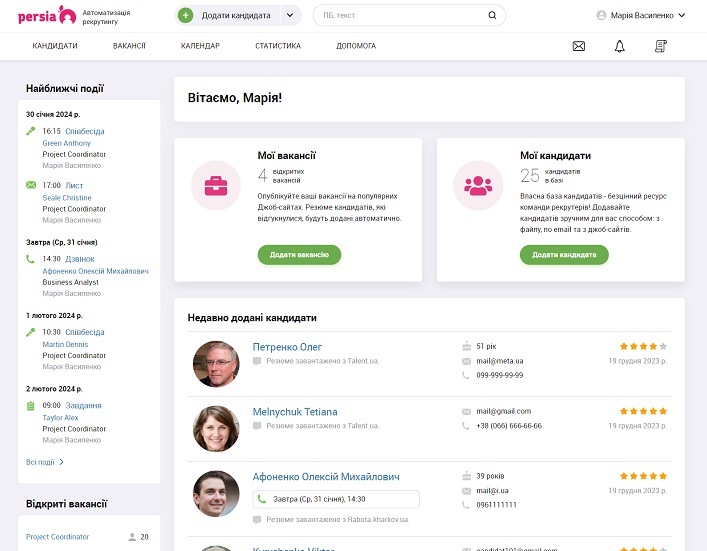Click the ПІБ, текст search field

[400, 16]
